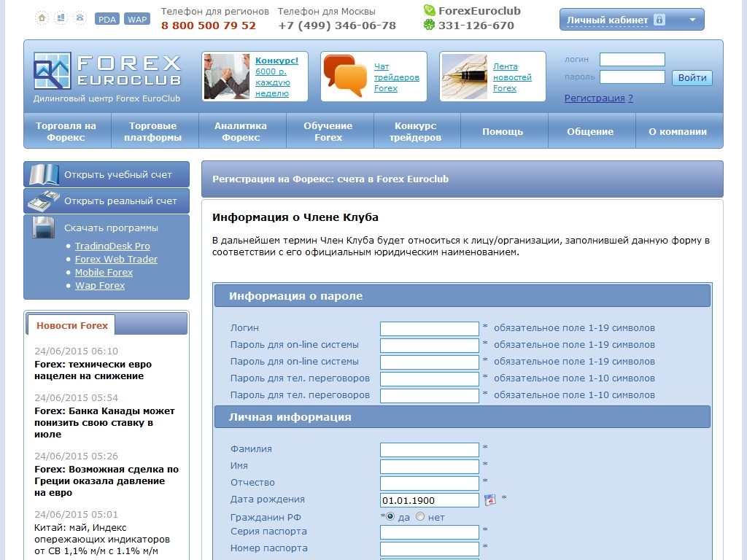
Task: Click the sitemap icon beside home
Action: click(x=61, y=18)
